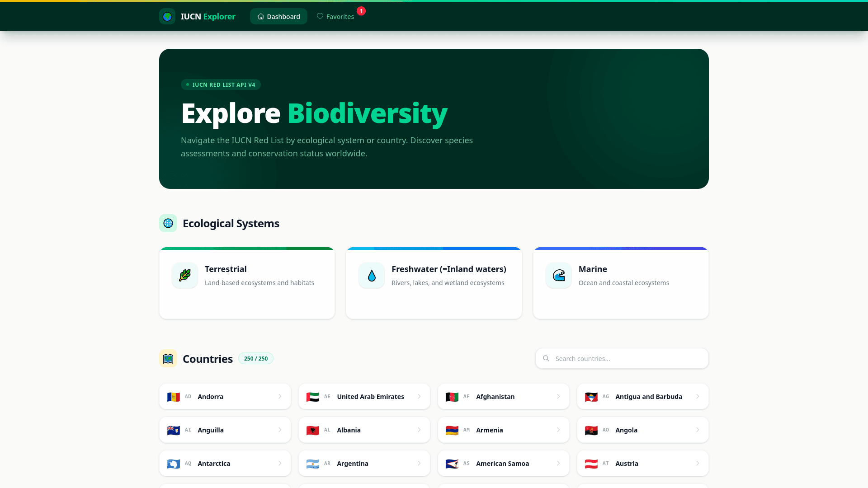Image resolution: width=868 pixels, height=488 pixels.
Task: Select the Argentina country name
Action: (352, 464)
